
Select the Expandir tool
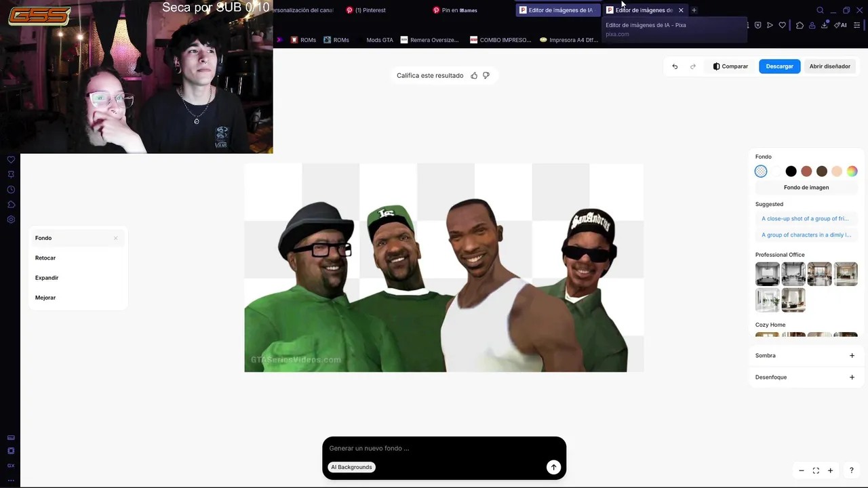click(77, 278)
